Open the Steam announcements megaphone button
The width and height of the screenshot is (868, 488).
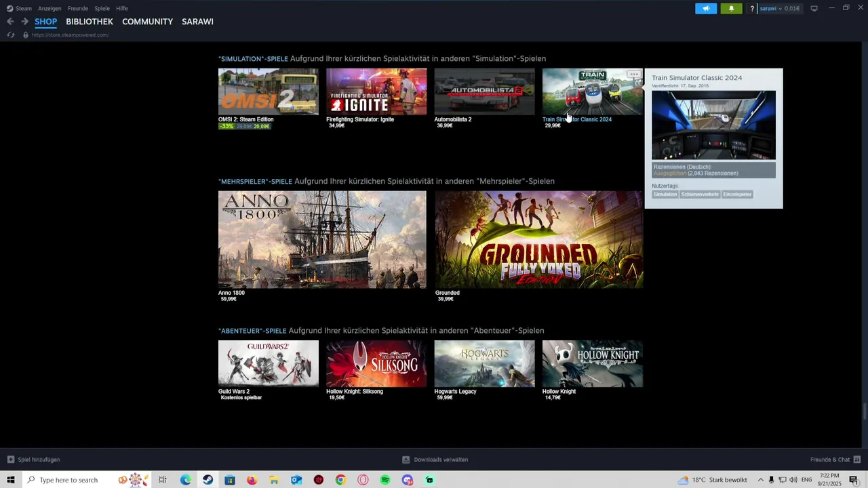tap(705, 8)
